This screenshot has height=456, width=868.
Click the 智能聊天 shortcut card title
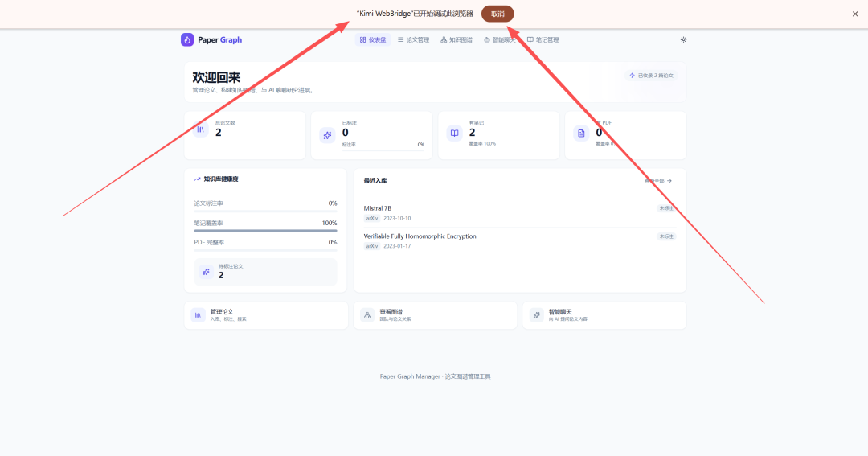(560, 311)
